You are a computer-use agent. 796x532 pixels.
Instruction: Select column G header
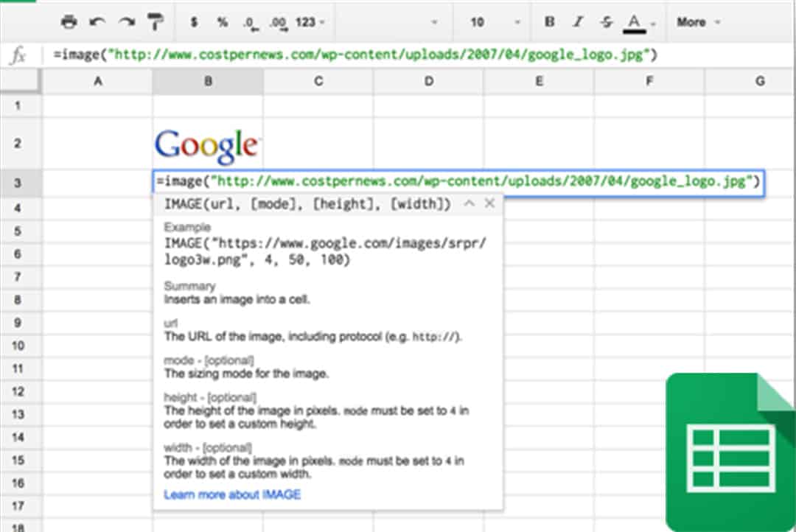[x=750, y=81]
